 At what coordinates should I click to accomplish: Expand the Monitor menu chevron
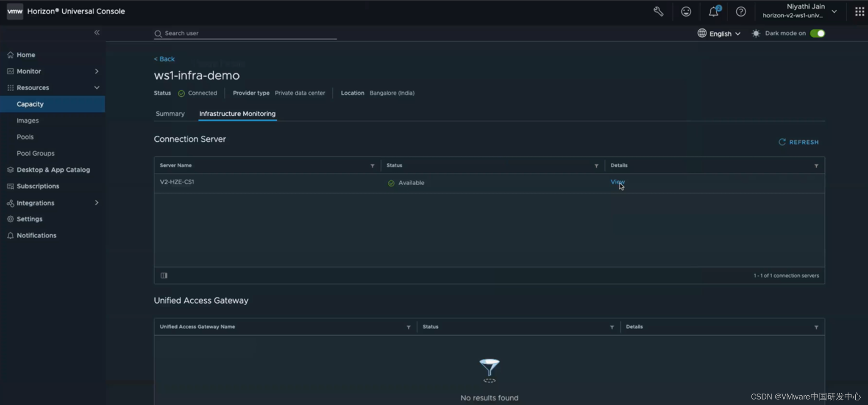[97, 71]
